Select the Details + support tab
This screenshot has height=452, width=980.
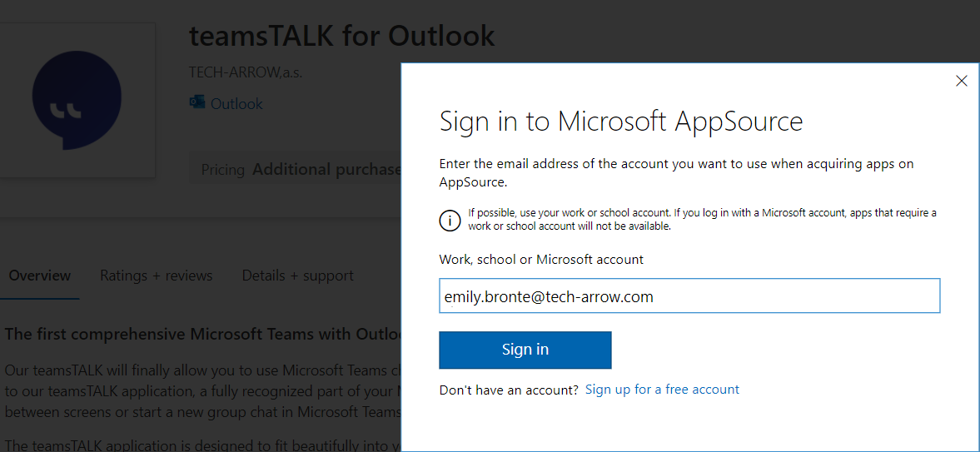tap(297, 276)
